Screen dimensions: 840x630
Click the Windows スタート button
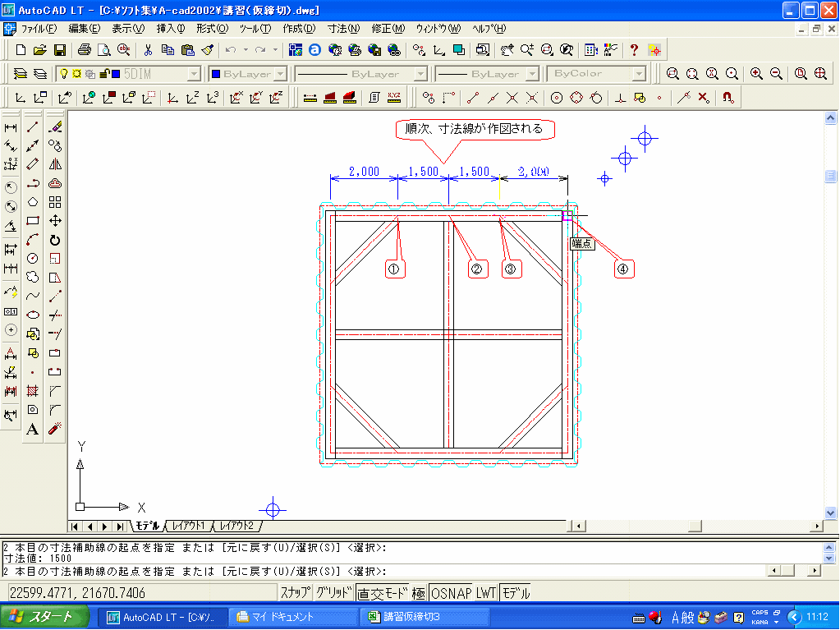tap(44, 617)
